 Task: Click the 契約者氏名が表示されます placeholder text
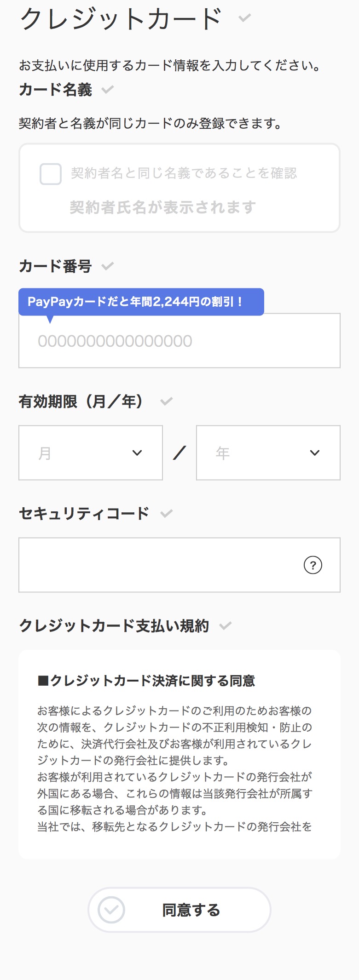(x=162, y=207)
